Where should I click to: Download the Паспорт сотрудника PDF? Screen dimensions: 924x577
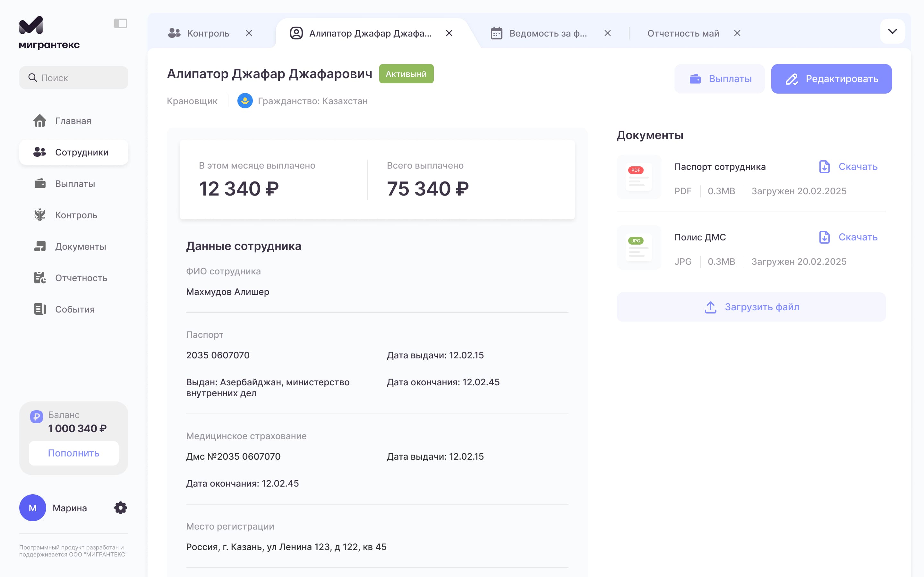click(848, 167)
